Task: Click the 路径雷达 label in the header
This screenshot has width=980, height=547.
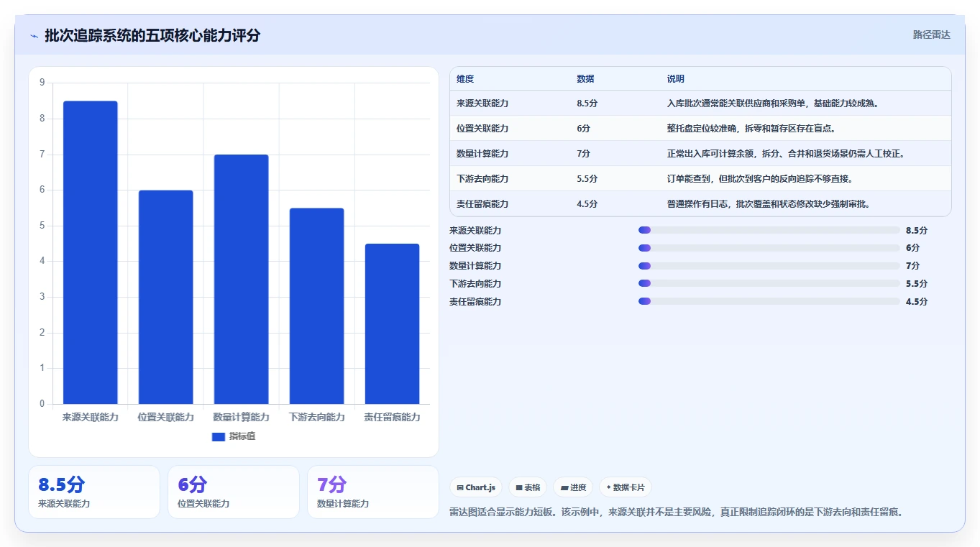Action: point(932,35)
